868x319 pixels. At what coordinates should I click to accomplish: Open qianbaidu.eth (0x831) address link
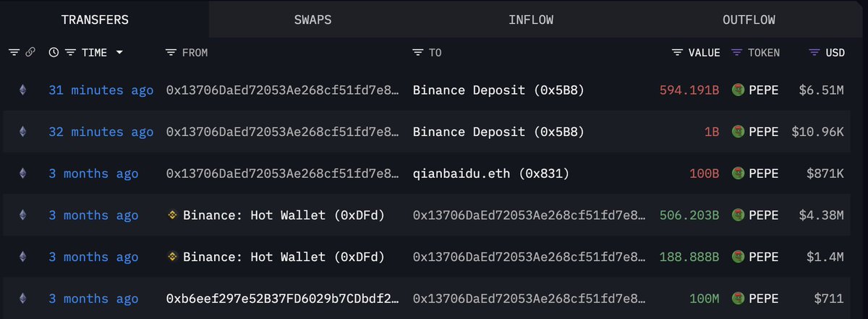click(491, 174)
